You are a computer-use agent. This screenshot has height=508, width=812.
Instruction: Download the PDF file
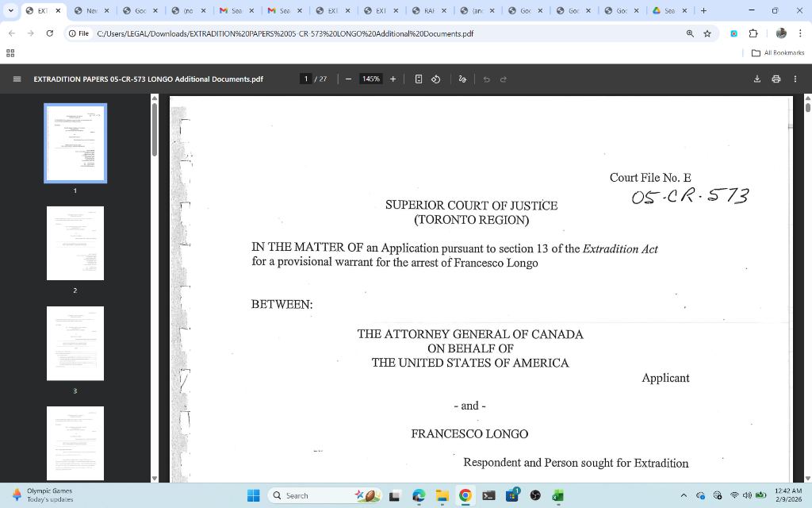click(x=757, y=79)
